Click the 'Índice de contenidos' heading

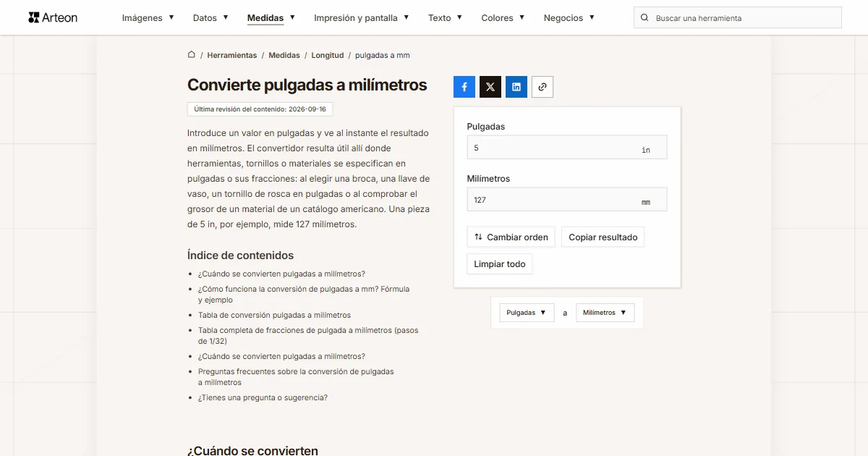pos(240,255)
